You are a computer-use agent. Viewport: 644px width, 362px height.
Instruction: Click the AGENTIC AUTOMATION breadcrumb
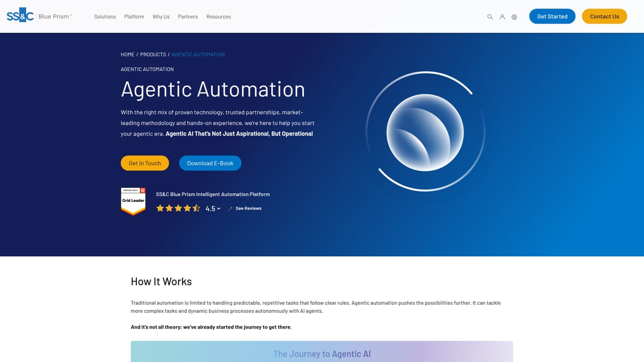point(198,54)
